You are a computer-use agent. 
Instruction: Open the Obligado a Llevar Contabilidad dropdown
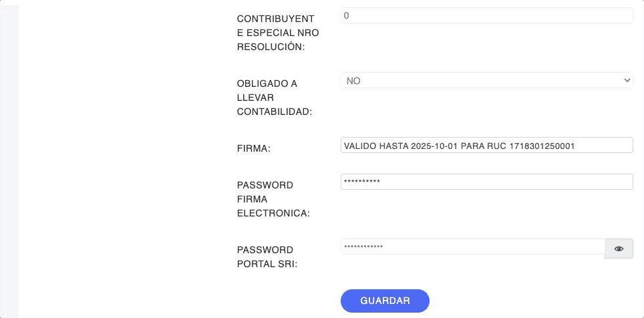pos(486,81)
